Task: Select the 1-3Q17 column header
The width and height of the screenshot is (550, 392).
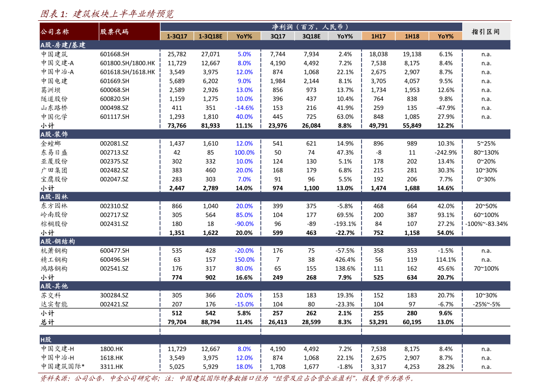Action: [x=177, y=36]
